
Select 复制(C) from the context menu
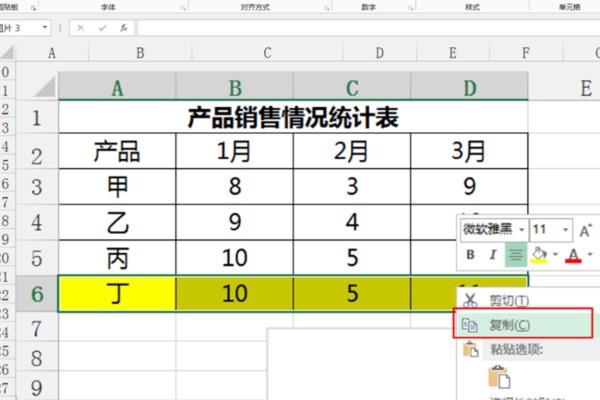[x=508, y=325]
